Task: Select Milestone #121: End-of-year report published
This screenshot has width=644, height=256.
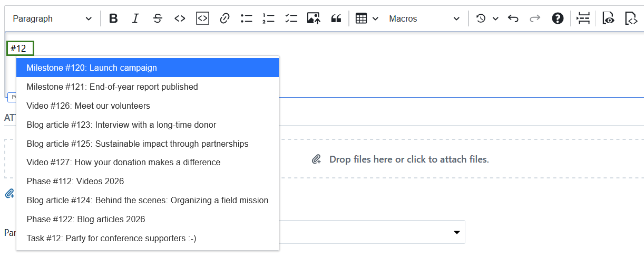Action: pos(148,87)
